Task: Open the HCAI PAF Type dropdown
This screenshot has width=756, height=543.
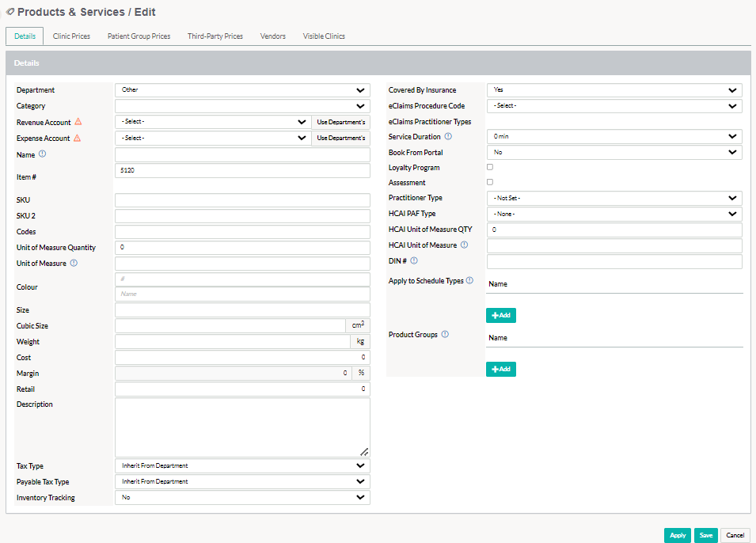Action: pos(614,215)
